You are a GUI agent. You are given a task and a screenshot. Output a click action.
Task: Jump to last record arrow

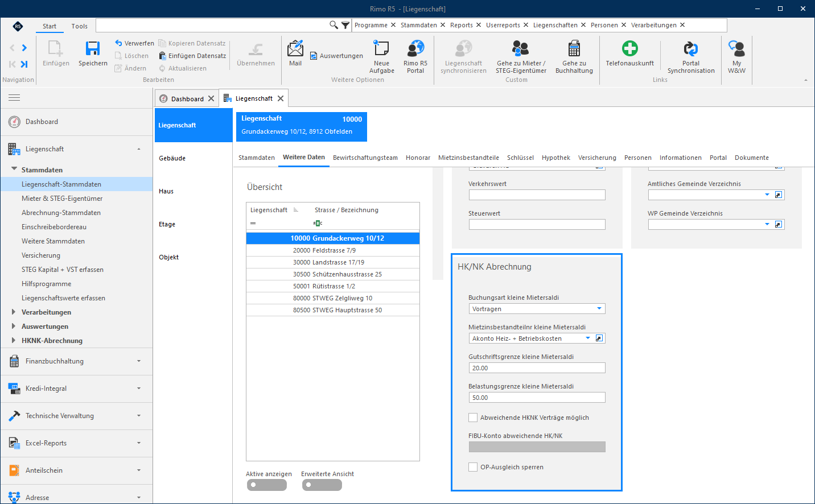pos(24,64)
